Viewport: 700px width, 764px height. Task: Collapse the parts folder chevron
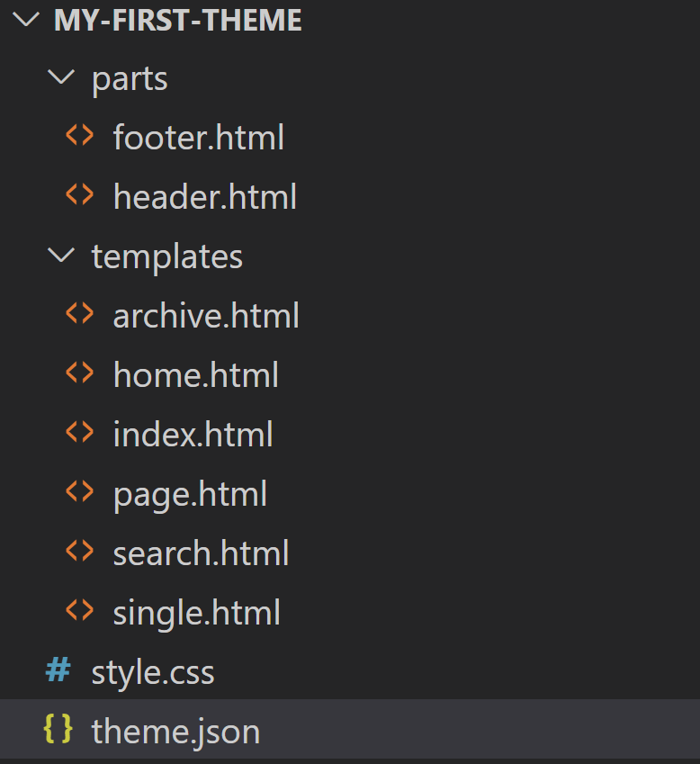tap(61, 77)
